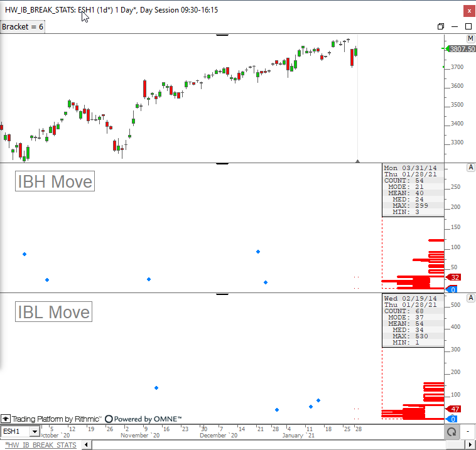Toggle the A auto-scale button in IBH Move pane
476x450 pixels.
pyautogui.click(x=470, y=168)
